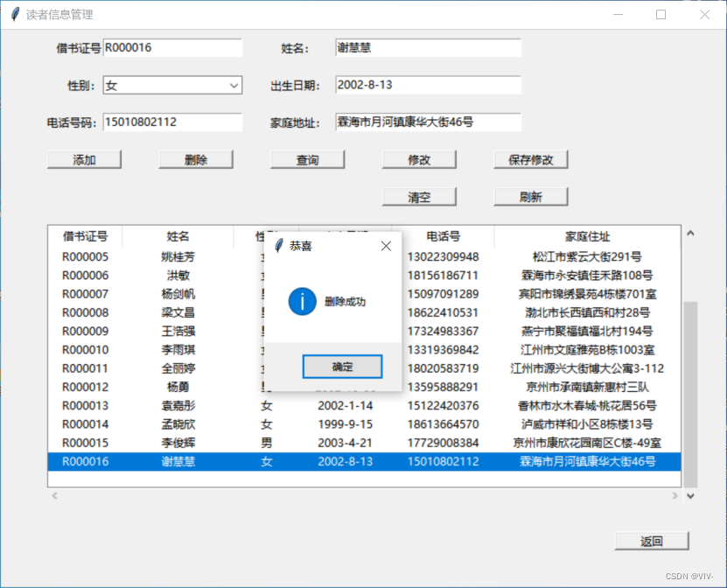727x588 pixels.
Task: Focus the 家庭地址 input field
Action: coord(429,122)
